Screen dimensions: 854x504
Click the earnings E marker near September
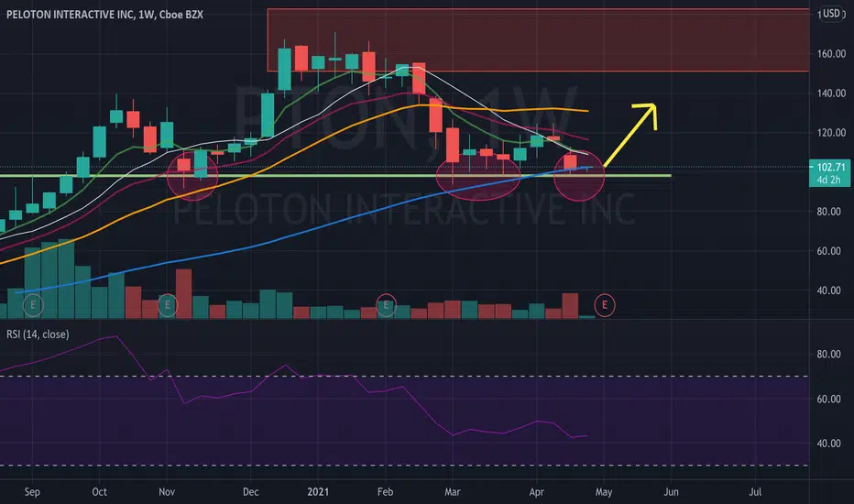(33, 304)
